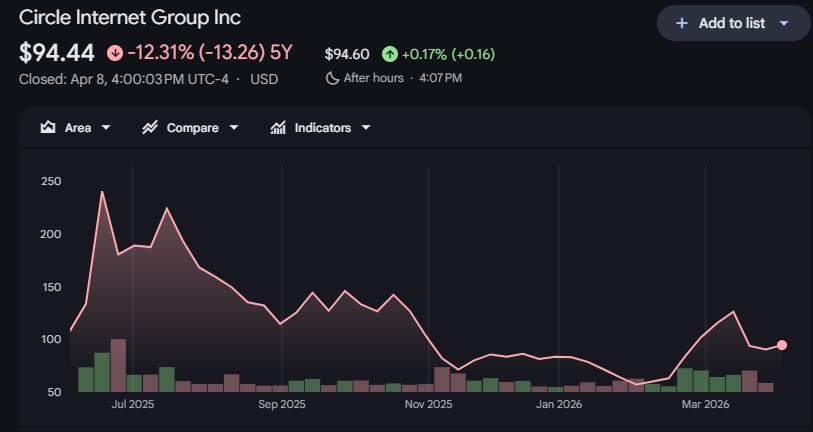Screen dimensions: 813x432
Task: Select the Compare label in chart toolbar
Action: [192, 128]
